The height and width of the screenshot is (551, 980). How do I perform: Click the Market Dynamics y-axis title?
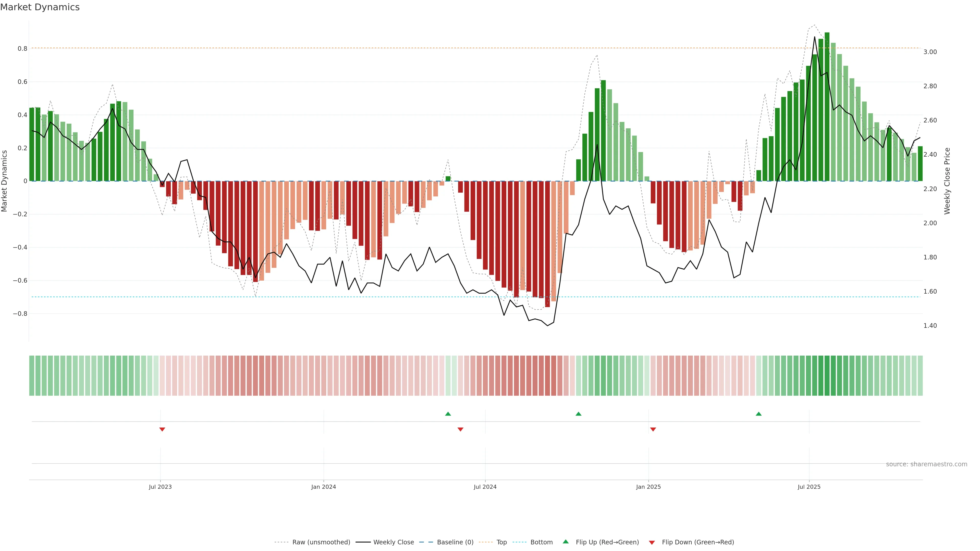(x=5, y=181)
